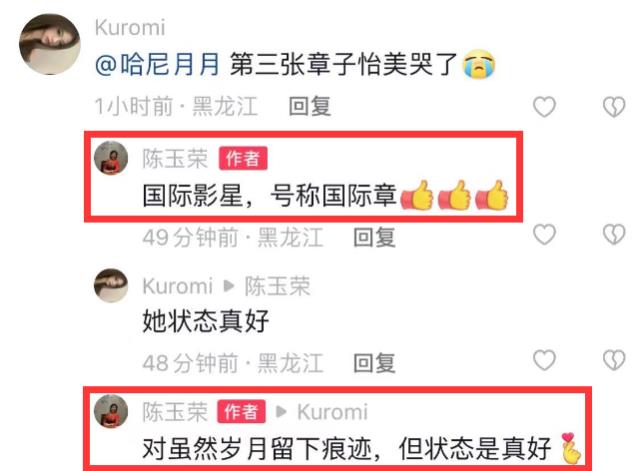Open the @哈尼月月 mention link

pos(157,65)
